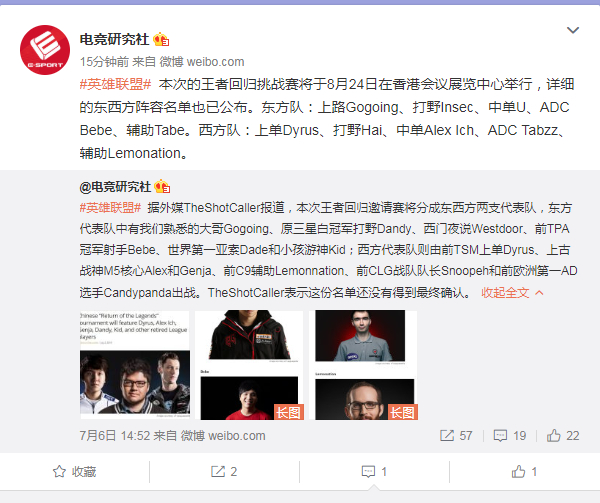Collapse full text via 收起全文
This screenshot has width=600, height=503.
click(512, 293)
